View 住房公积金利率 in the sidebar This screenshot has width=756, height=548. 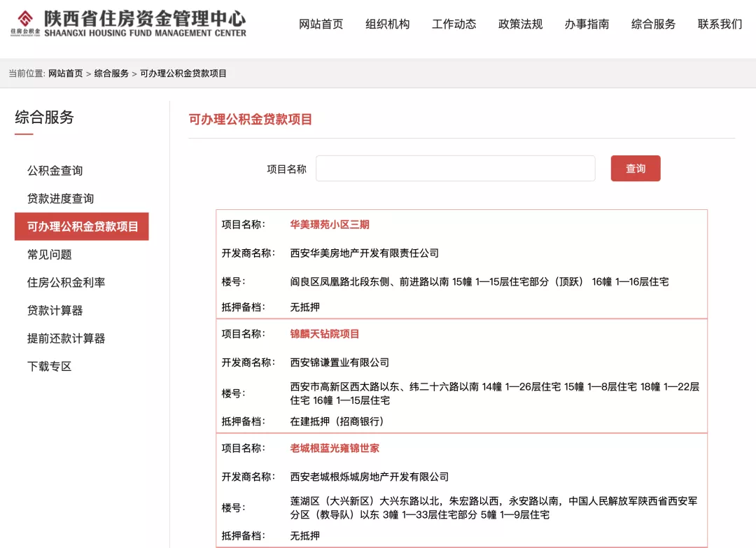tap(66, 283)
